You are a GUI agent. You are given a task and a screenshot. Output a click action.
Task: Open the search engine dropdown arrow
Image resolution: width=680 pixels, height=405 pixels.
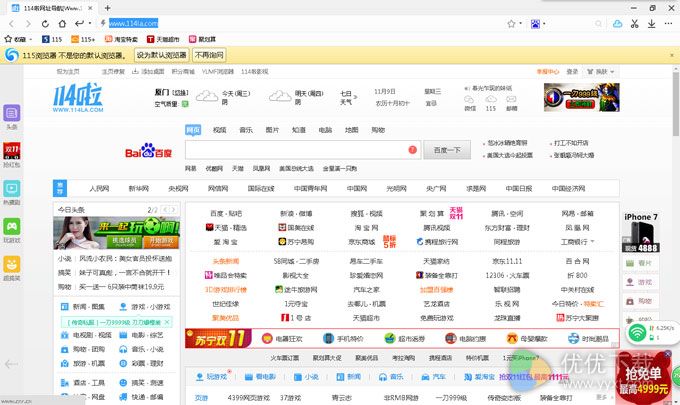[544, 24]
